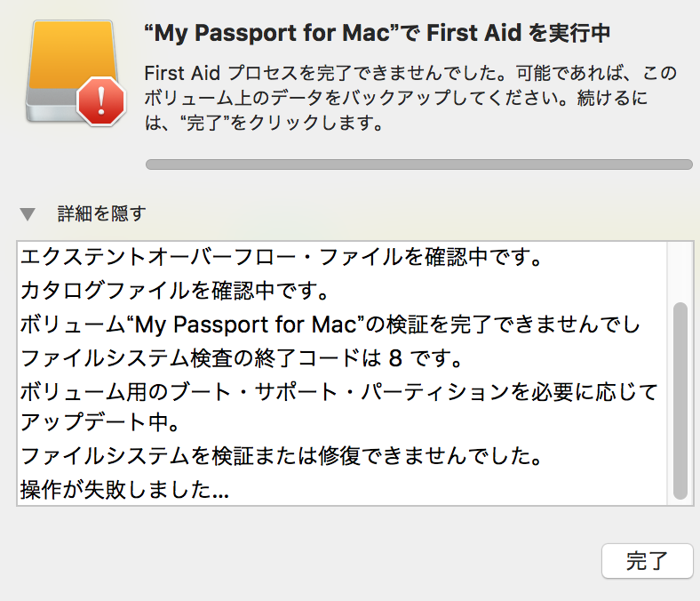The image size is (700, 601).
Task: Collapse details with the disclosure triangle
Action: point(28,214)
